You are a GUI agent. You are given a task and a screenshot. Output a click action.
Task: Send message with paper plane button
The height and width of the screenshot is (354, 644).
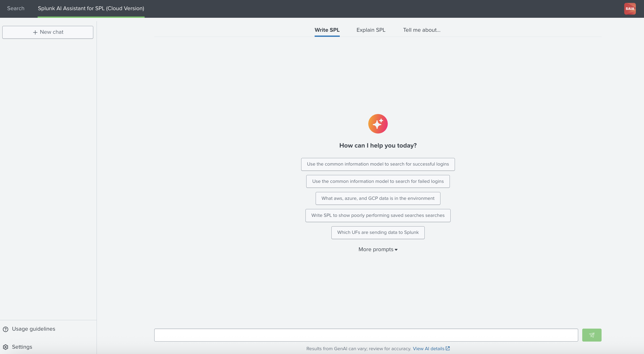coord(592,335)
